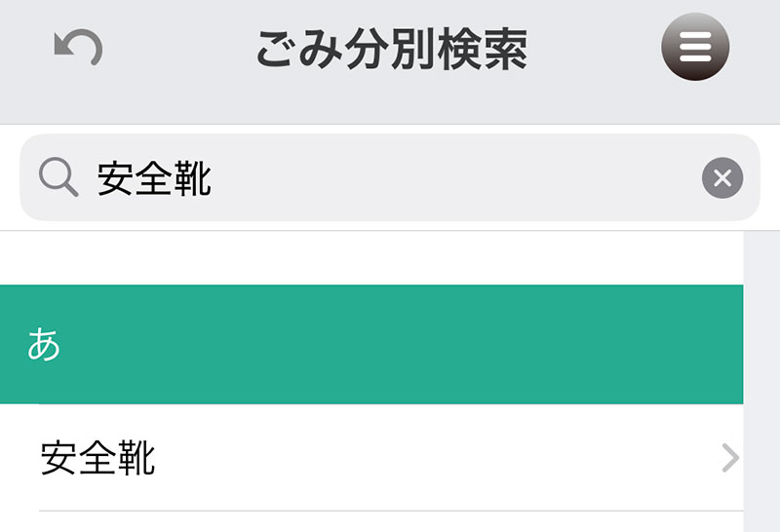Select the 安全靴 search result row
780x532 pixels.
tap(370, 458)
